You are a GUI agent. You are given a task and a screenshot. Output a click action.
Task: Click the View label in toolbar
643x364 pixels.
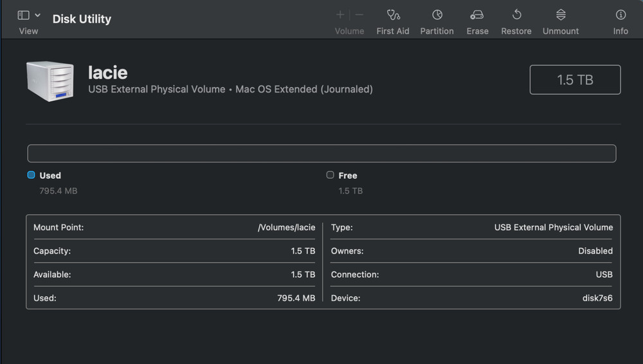[x=28, y=31]
